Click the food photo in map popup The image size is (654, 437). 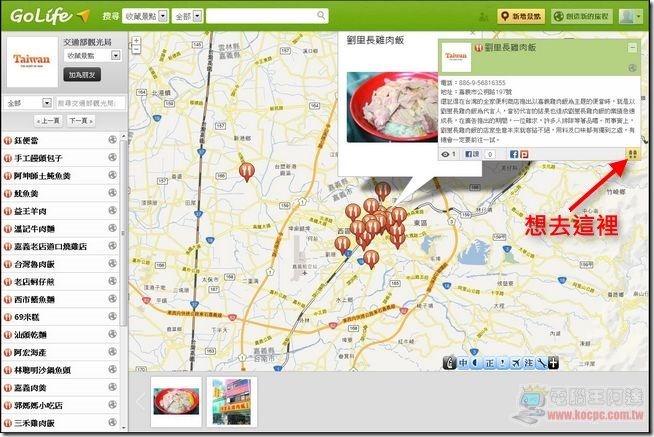tap(392, 107)
